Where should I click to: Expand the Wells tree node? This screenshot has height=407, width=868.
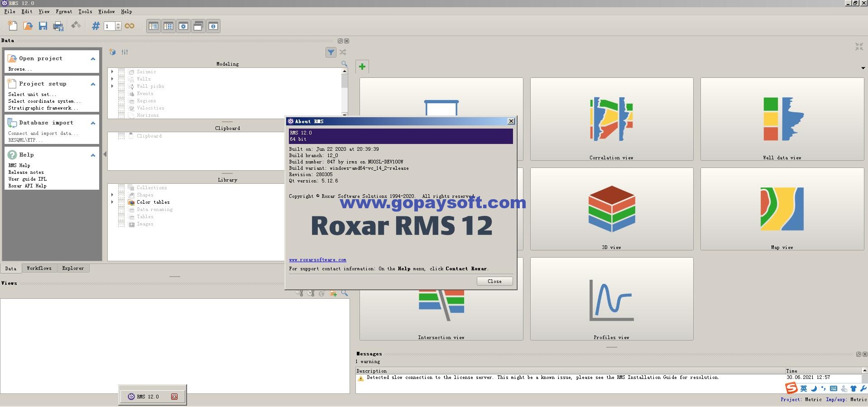[112, 79]
